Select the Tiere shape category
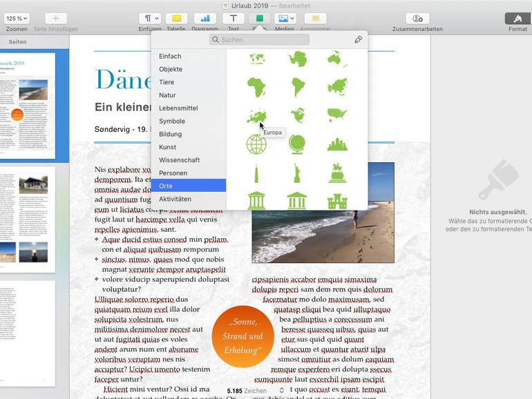The image size is (532, 399). (x=189, y=82)
